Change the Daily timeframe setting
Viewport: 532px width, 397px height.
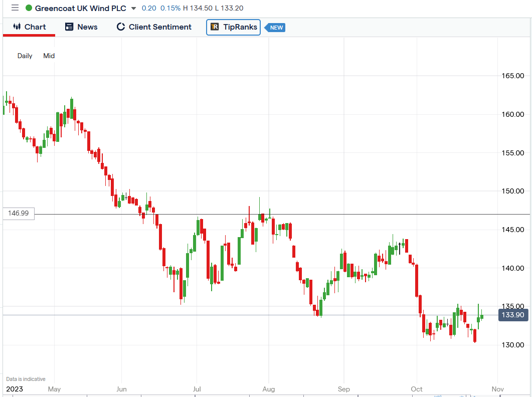point(25,56)
